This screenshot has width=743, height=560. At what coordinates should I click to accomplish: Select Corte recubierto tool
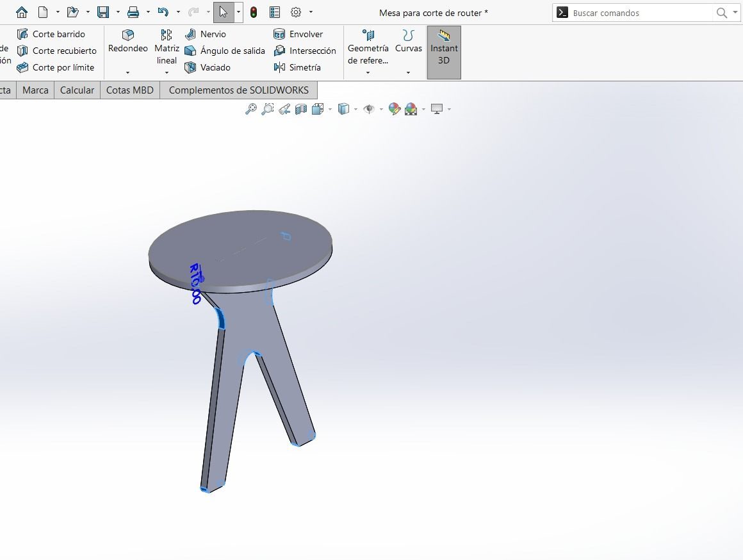click(57, 51)
